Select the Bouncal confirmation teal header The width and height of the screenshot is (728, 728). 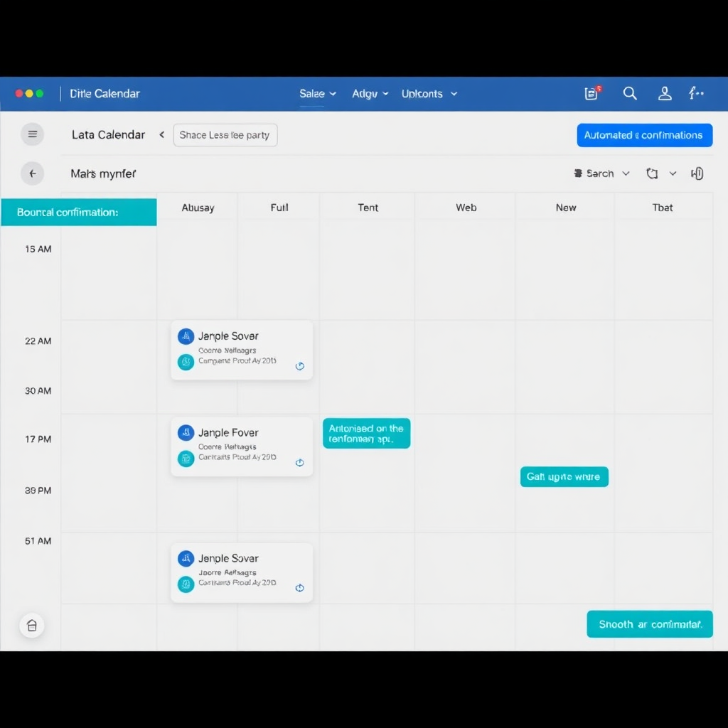pos(78,212)
